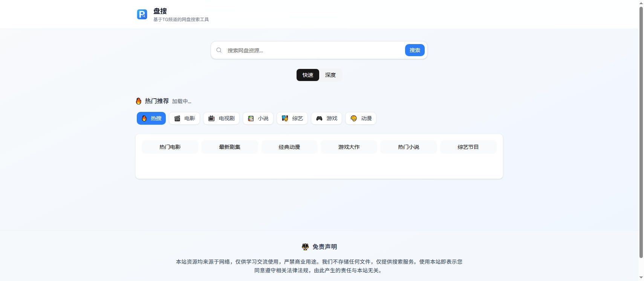Click the 盘搜 site title

pos(160,11)
